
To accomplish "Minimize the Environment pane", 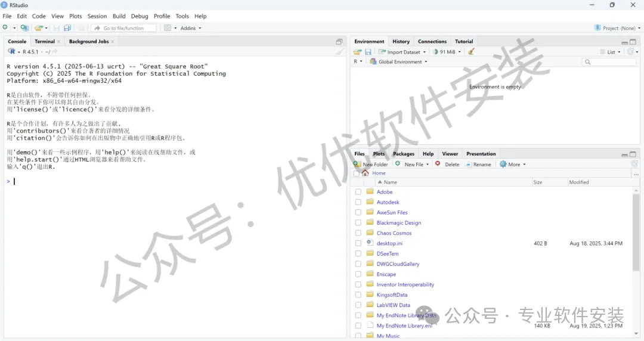I will point(625,42).
